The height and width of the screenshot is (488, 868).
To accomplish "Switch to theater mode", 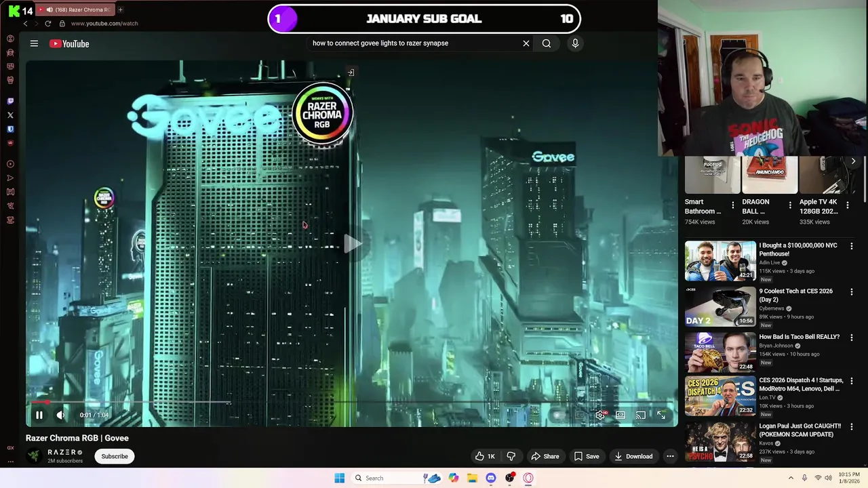I will point(620,415).
